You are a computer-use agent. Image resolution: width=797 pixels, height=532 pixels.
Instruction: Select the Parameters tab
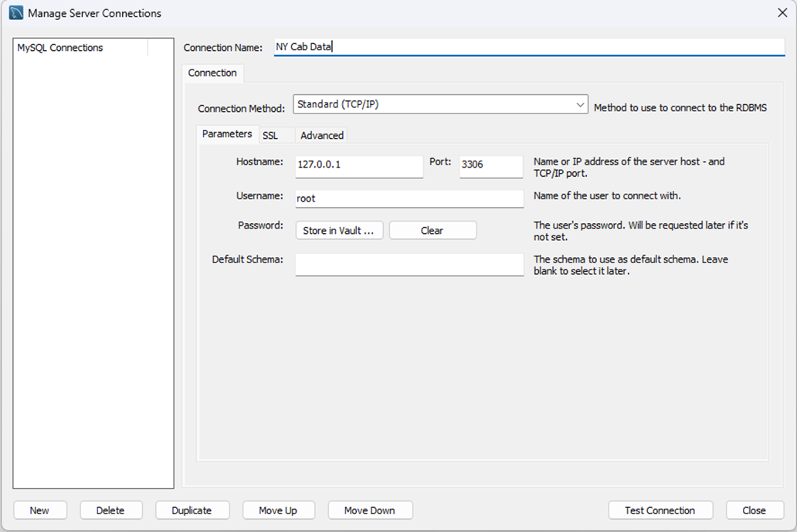point(227,134)
